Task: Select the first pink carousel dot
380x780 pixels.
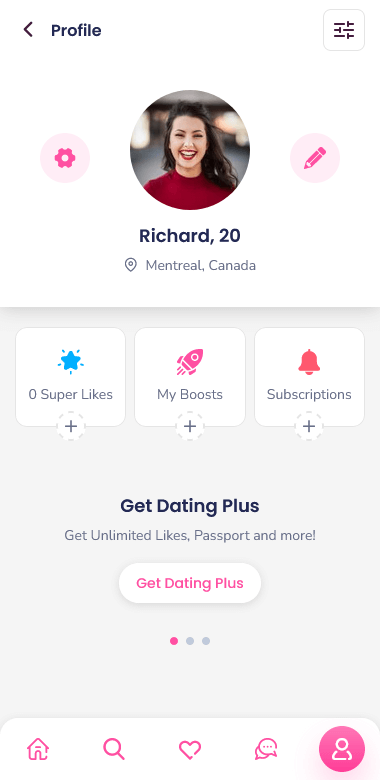Action: pos(174,641)
